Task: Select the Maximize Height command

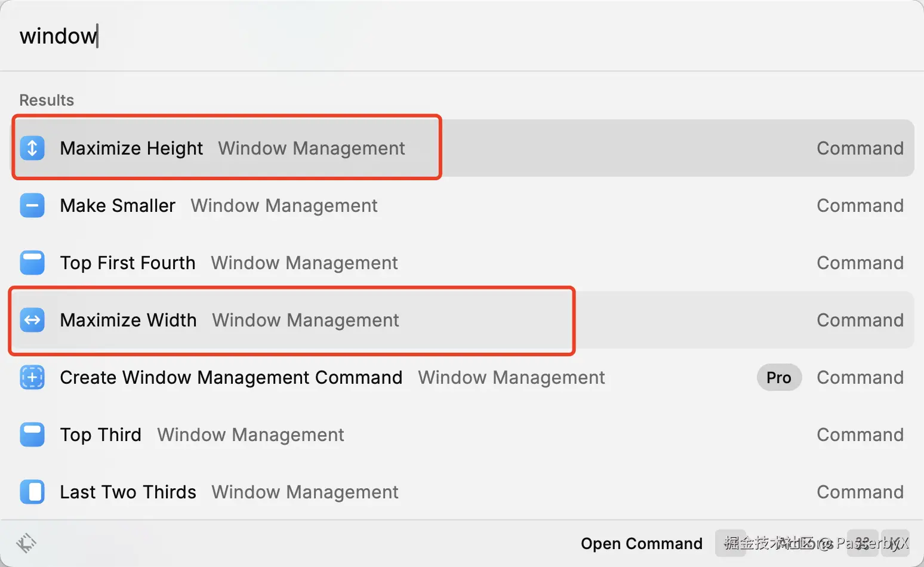Action: tap(131, 148)
